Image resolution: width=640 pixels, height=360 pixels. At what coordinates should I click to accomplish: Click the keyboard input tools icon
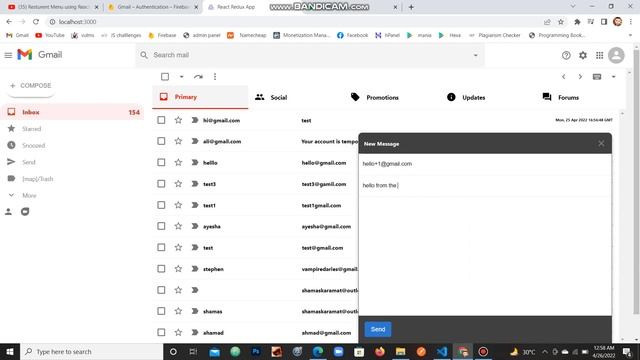(x=597, y=77)
